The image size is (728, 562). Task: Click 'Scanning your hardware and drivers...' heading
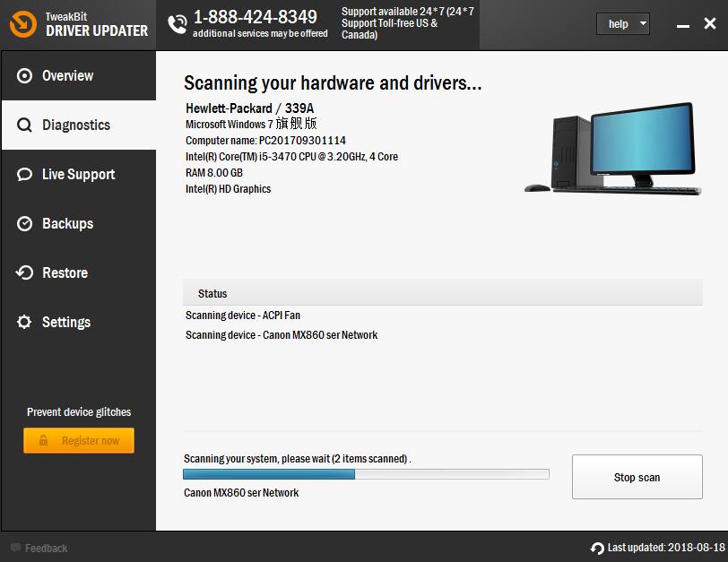point(333,83)
